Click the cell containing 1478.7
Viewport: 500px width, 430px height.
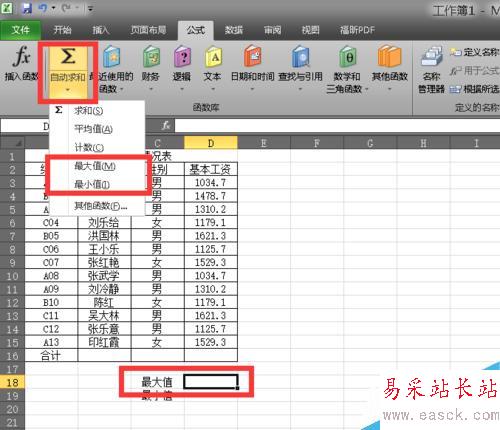click(211, 196)
